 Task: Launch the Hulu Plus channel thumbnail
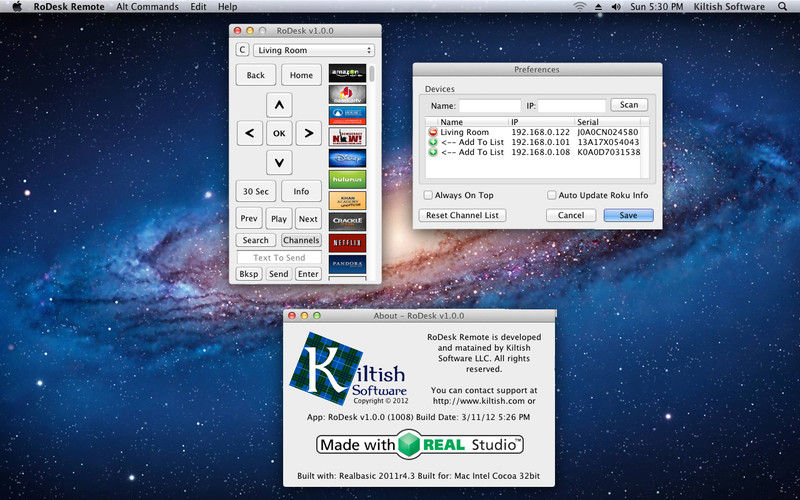click(x=347, y=179)
